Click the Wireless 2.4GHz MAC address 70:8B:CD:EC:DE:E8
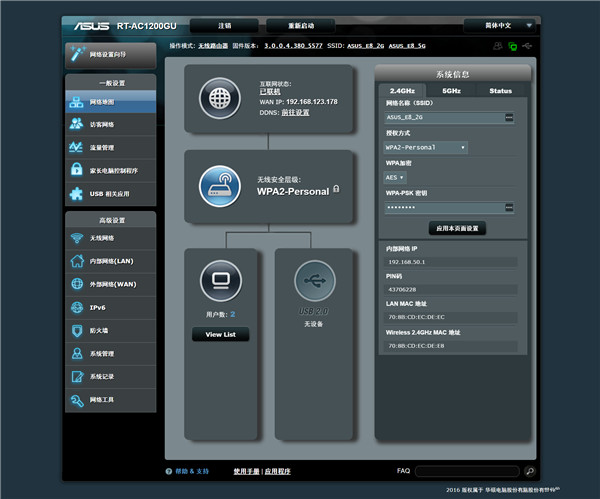 [x=416, y=346]
